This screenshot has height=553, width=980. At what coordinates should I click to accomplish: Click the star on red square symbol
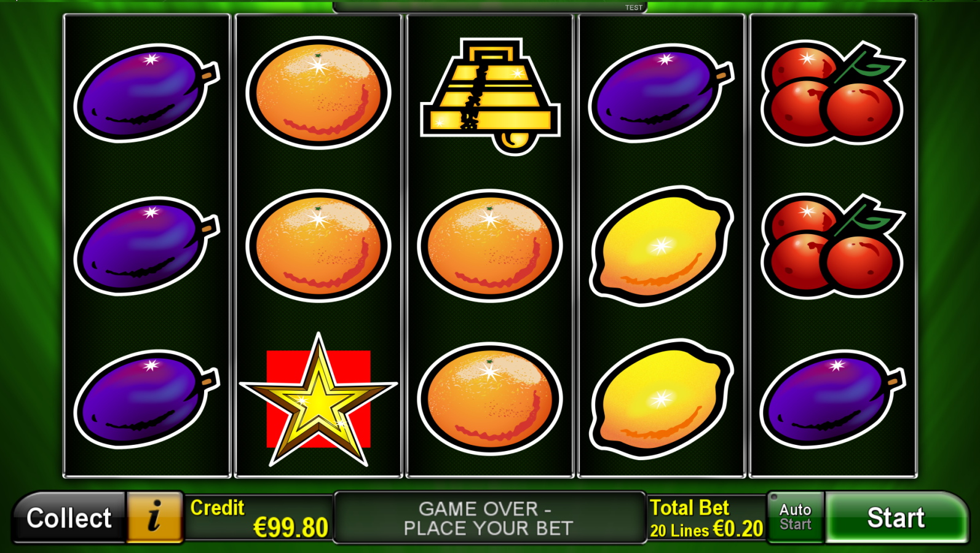(318, 400)
